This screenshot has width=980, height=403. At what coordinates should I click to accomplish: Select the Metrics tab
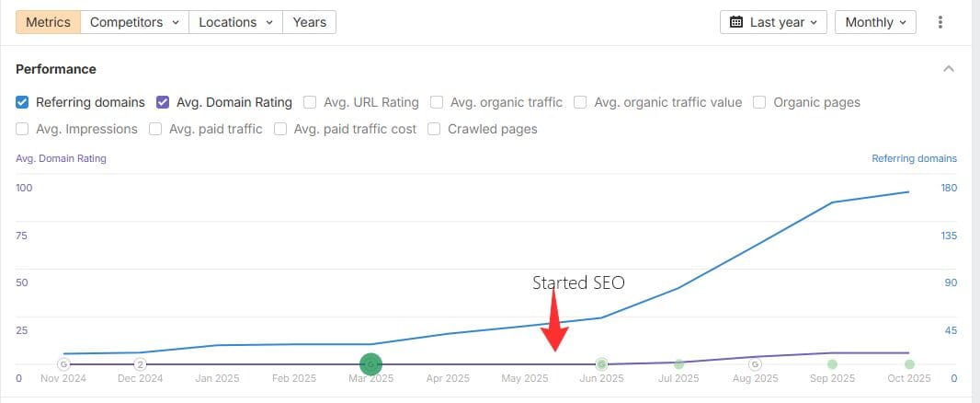point(48,22)
